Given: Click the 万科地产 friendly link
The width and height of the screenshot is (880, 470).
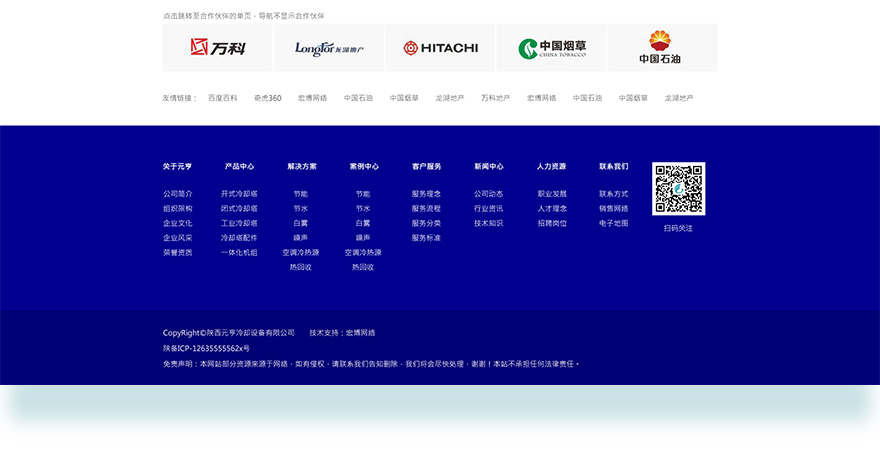Looking at the screenshot, I should (495, 98).
